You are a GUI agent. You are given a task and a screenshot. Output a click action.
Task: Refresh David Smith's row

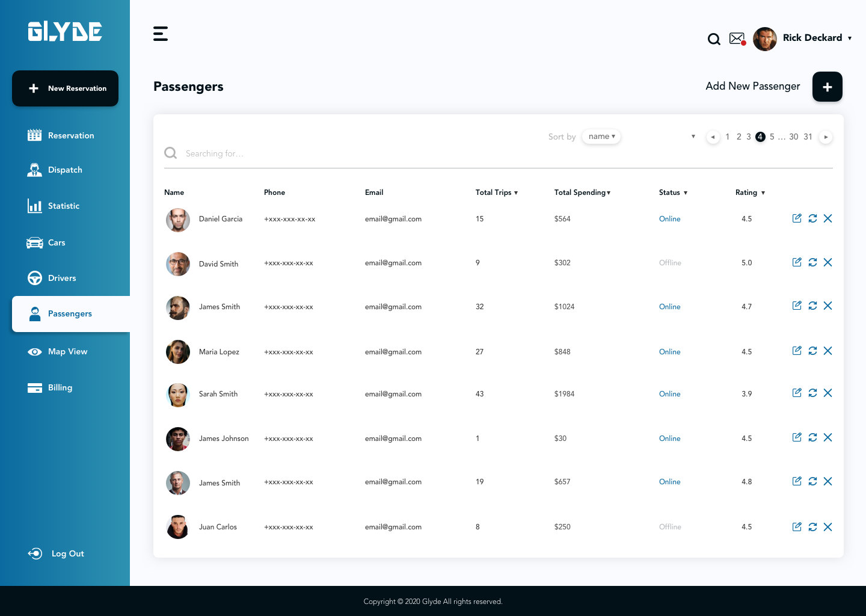pos(812,262)
